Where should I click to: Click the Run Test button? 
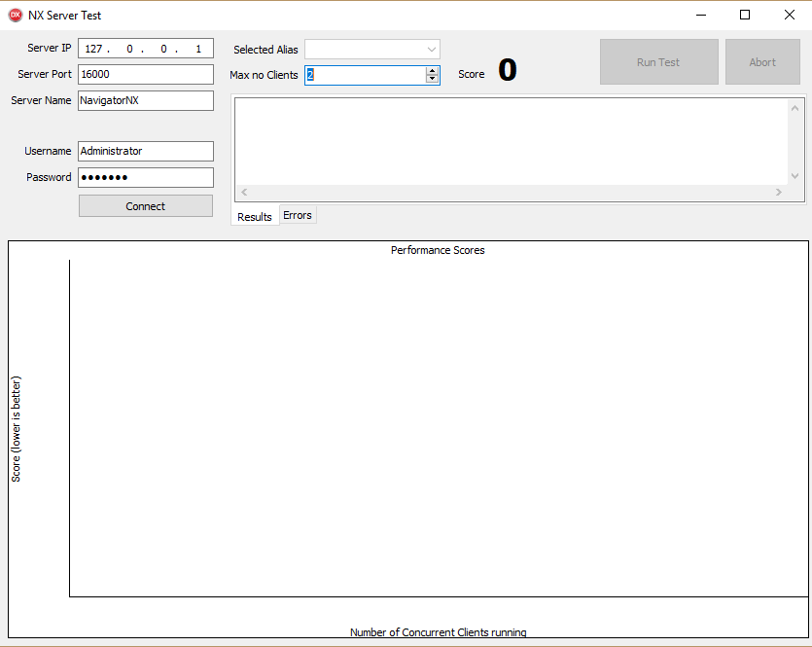(x=658, y=62)
